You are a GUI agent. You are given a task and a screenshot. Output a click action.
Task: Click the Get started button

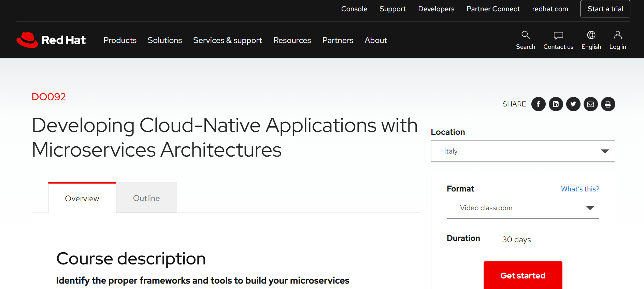[523, 275]
